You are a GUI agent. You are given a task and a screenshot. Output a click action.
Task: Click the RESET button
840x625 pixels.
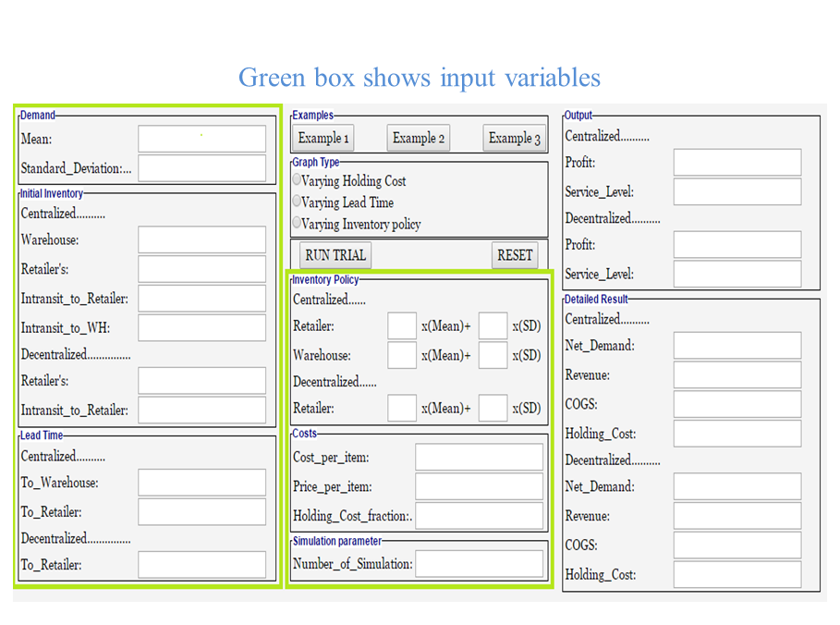coord(515,255)
